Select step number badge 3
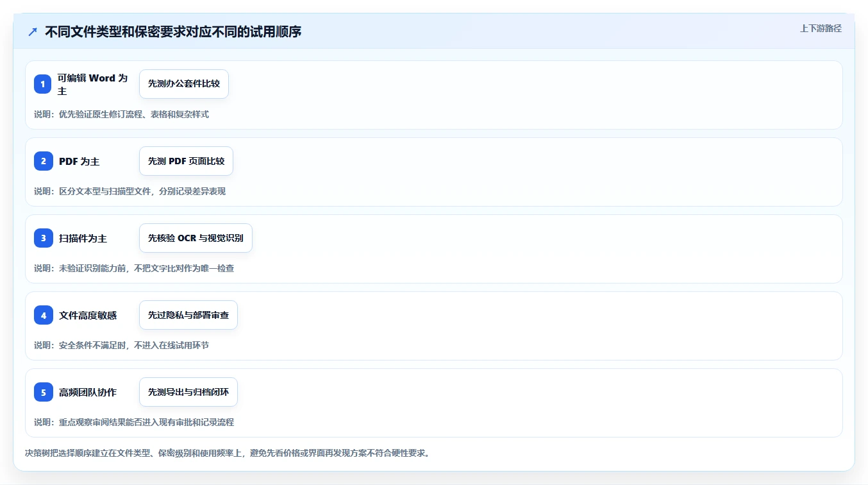Viewport: 868px width, 485px height. [43, 238]
